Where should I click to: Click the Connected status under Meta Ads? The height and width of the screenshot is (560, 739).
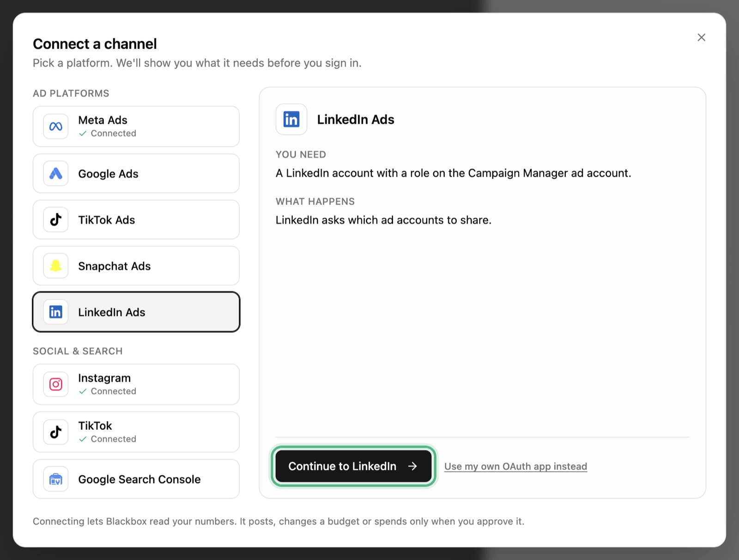tap(108, 133)
